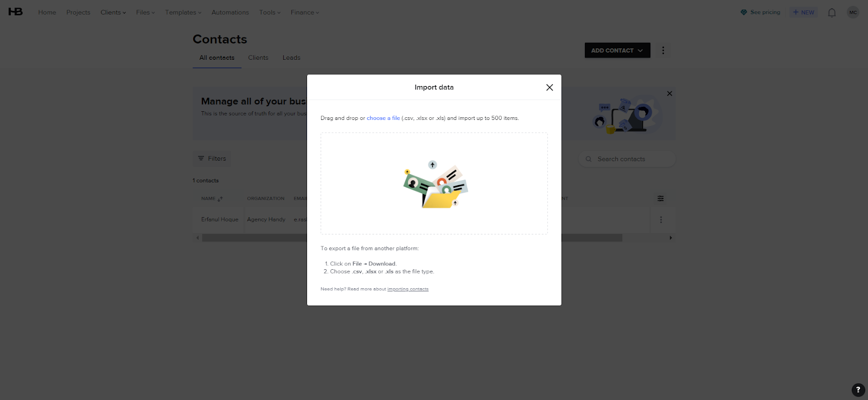Toggle Name column sorting
The height and width of the screenshot is (400, 868).
pyautogui.click(x=219, y=199)
